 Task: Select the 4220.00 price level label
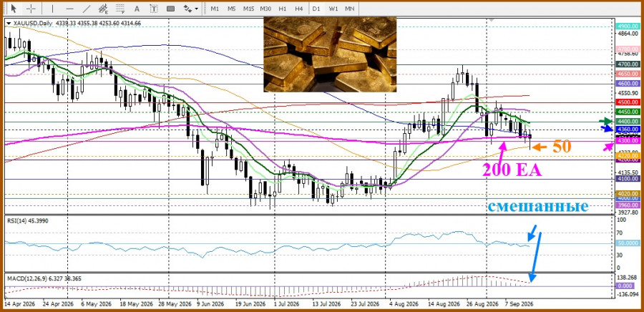(x=628, y=156)
